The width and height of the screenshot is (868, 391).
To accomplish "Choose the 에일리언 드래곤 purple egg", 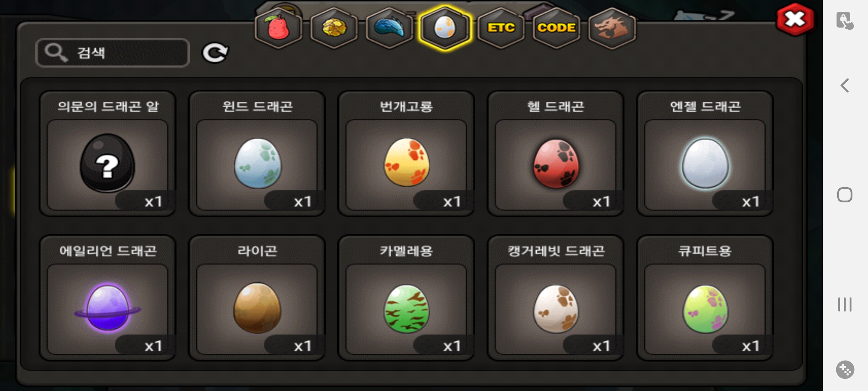I will pyautogui.click(x=107, y=298).
